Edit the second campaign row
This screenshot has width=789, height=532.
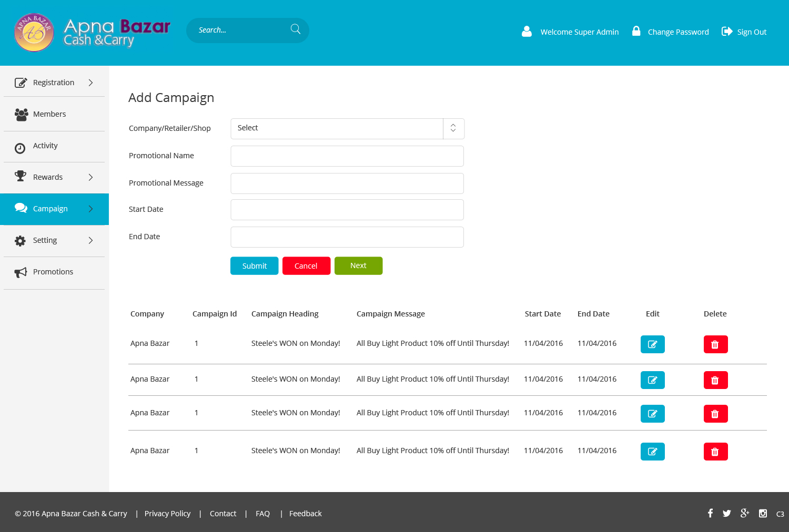653,380
